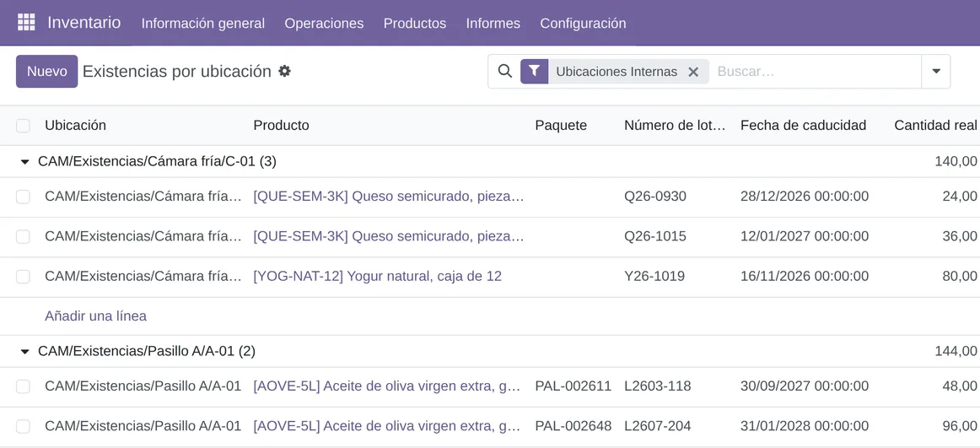Open Queso semicurado product of lot Q26-1015
Viewport: 980px width, 448px height.
click(x=389, y=237)
